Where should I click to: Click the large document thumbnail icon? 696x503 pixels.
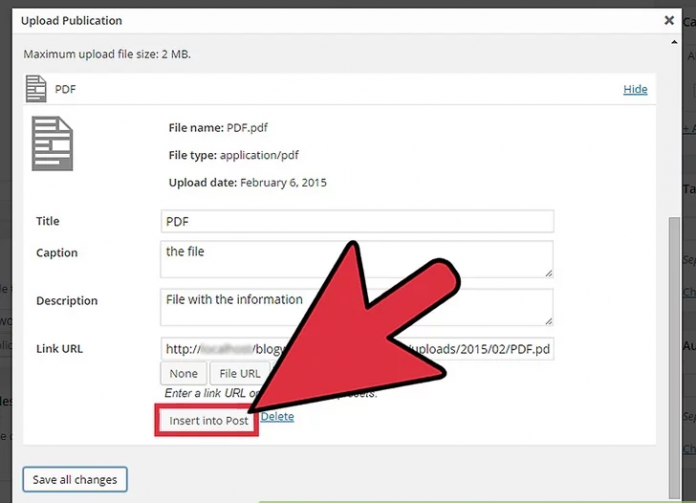pyautogui.click(x=53, y=143)
